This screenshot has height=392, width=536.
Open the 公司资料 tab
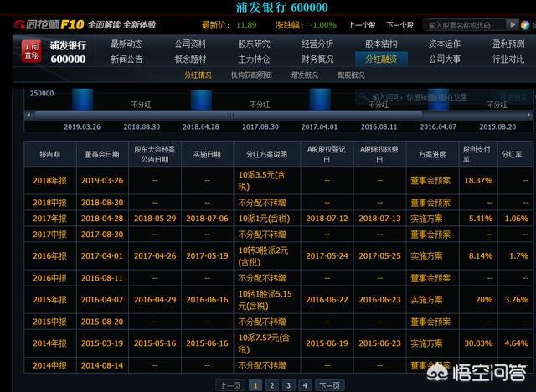tap(190, 44)
